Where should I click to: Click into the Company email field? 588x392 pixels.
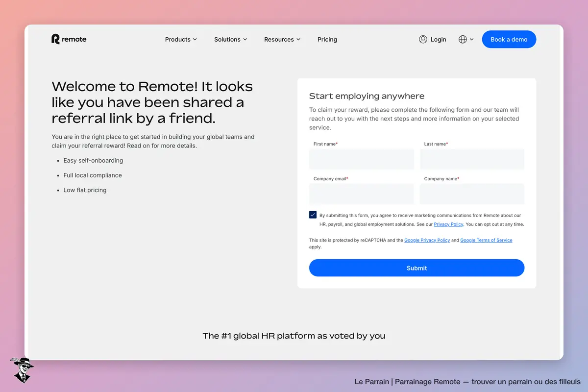362,194
